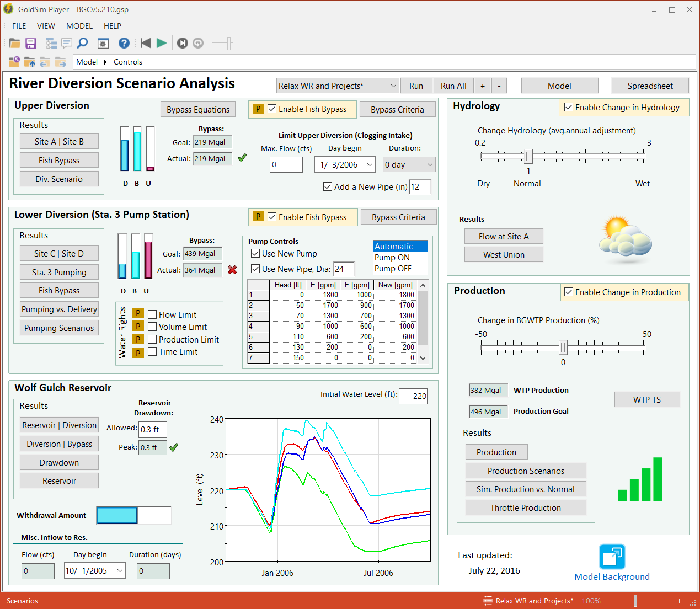Toggle the Use New Pump checkbox
This screenshot has height=609, width=700.
(x=255, y=254)
